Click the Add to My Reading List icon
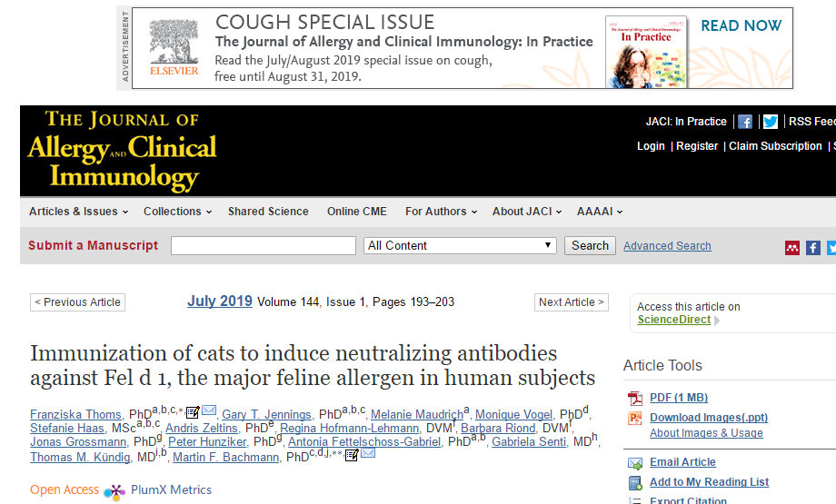Image resolution: width=836 pixels, height=504 pixels. tap(635, 483)
